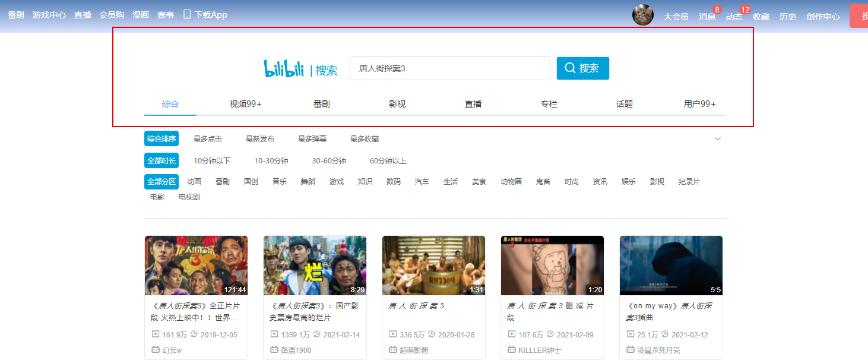The image size is (868, 360).
Task: Filter duration to 10分钟以下
Action: tap(212, 160)
